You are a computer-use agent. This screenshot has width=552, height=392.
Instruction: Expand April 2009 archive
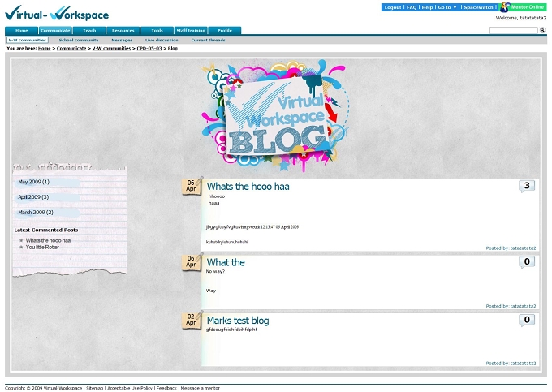click(33, 197)
